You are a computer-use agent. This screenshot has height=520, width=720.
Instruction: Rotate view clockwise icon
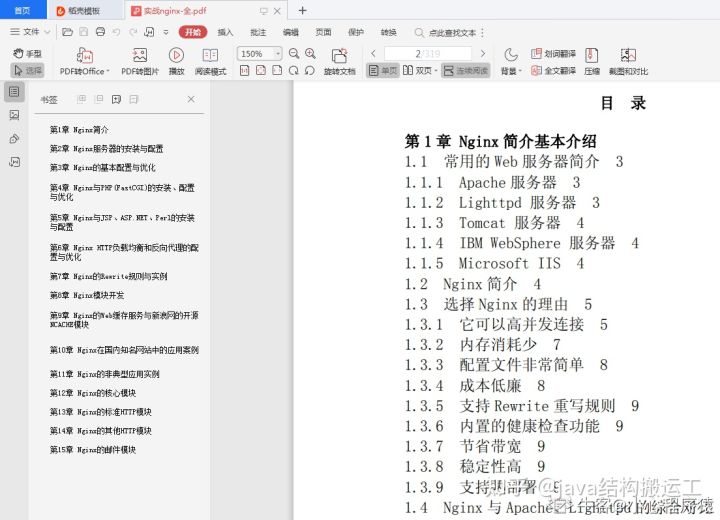(x=293, y=70)
